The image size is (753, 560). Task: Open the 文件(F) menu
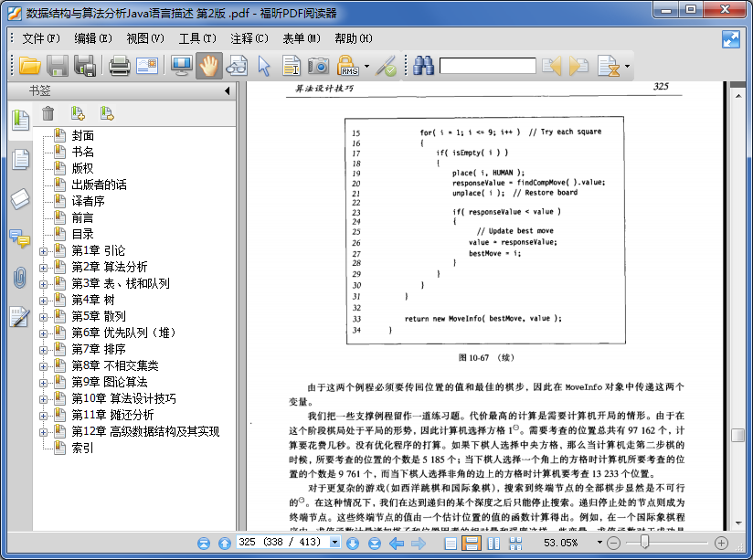tap(41, 38)
